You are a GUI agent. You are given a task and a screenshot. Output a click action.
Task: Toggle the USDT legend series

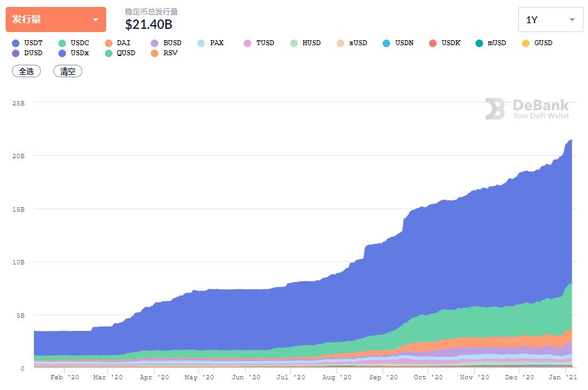28,43
